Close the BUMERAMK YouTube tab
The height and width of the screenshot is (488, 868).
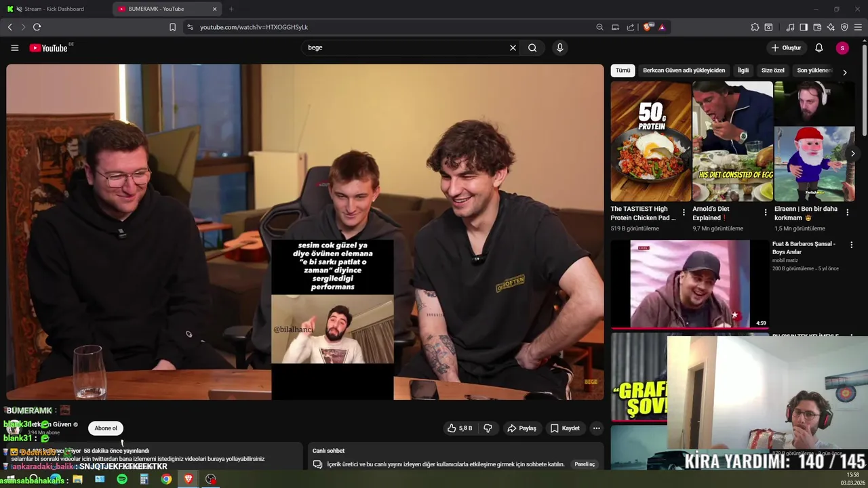[215, 9]
